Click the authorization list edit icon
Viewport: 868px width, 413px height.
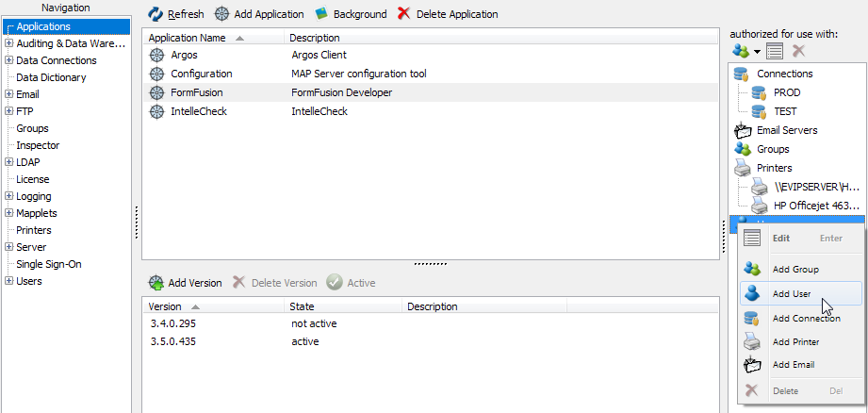[x=775, y=52]
